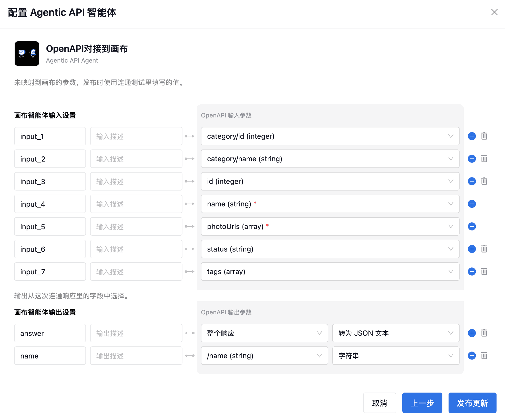The width and height of the screenshot is (505, 420).
Task: Click the plus icon beside id (integer)
Action: [472, 181]
